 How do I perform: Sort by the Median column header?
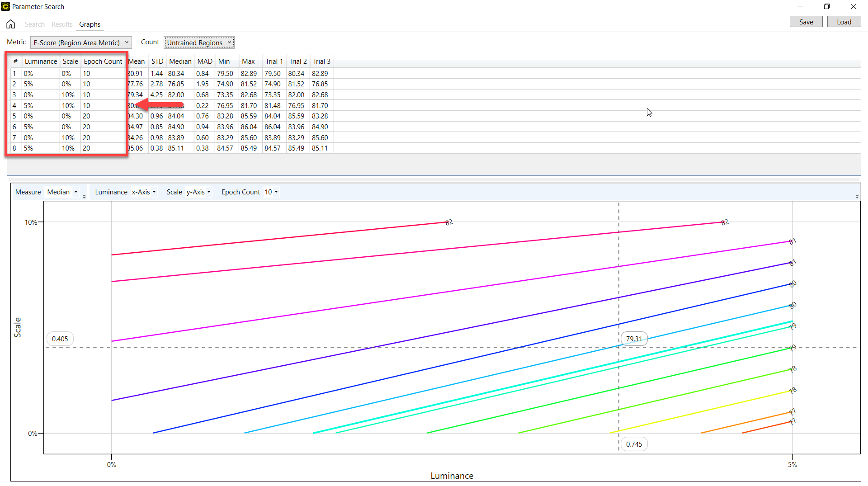point(180,61)
